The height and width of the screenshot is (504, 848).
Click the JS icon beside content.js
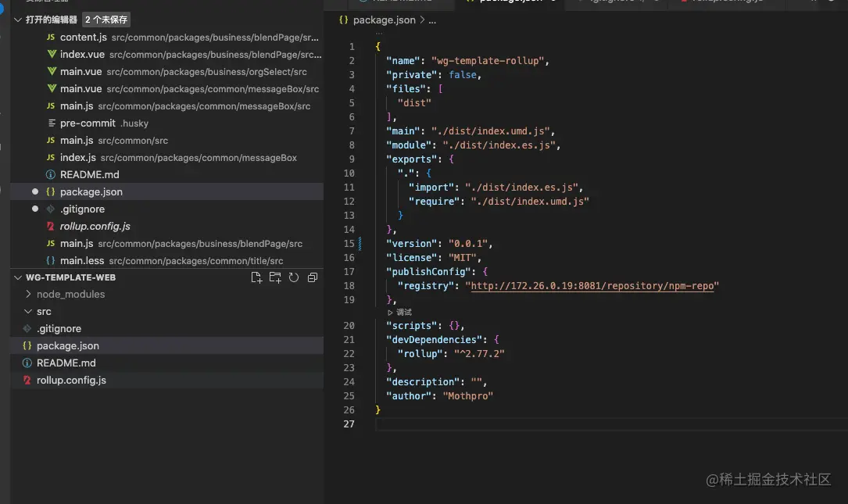pos(51,38)
